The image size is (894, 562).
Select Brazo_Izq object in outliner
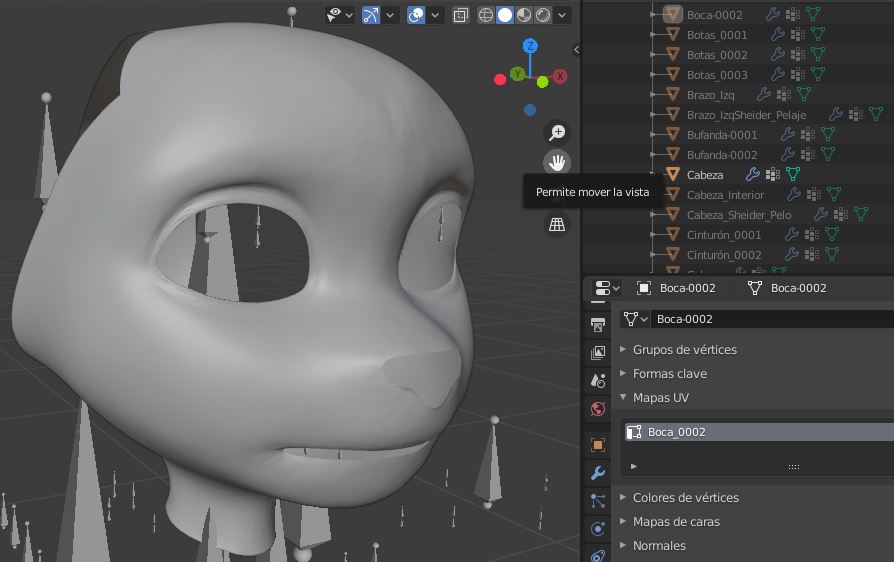pyautogui.click(x=710, y=95)
